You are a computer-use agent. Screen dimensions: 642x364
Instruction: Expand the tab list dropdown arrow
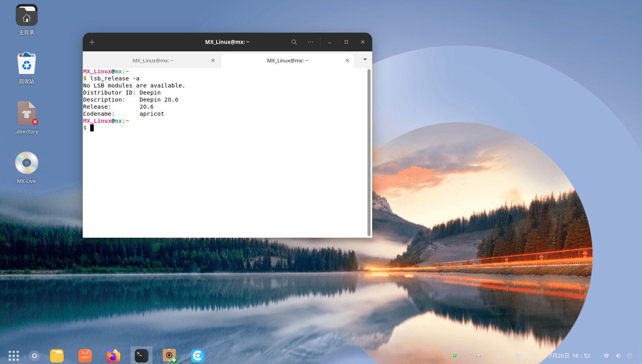(365, 60)
